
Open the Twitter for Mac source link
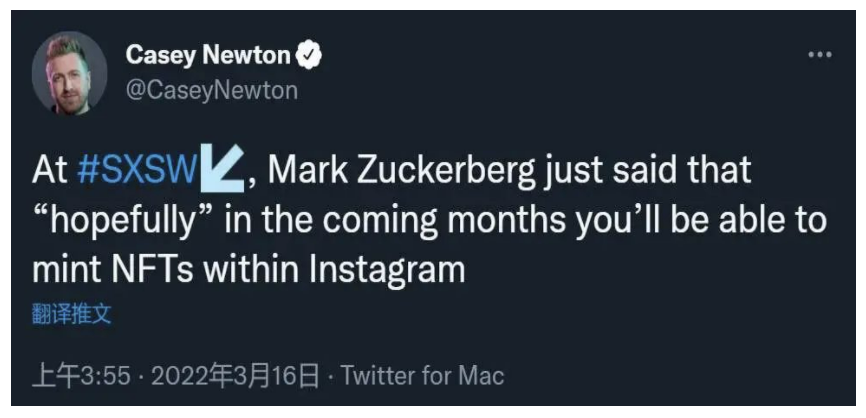tap(423, 376)
